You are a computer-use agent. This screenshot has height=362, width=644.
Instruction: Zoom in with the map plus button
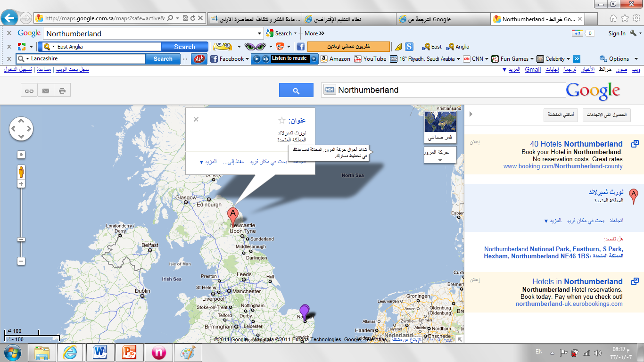tap(21, 184)
